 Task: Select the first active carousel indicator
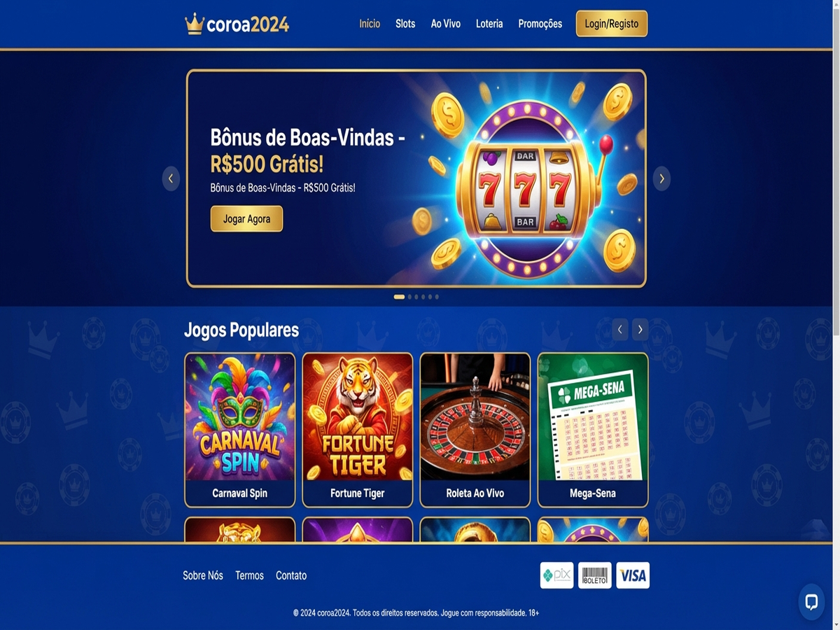tap(399, 297)
